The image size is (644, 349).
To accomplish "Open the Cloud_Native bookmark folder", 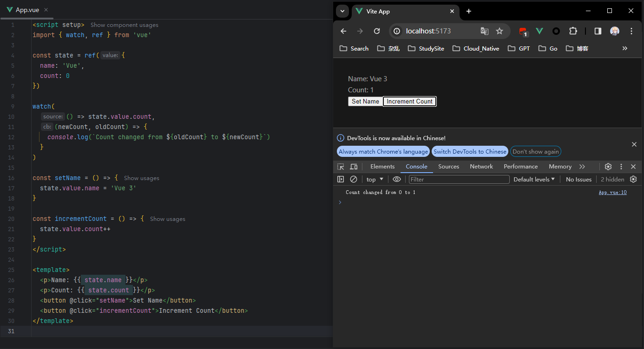I will (x=476, y=48).
